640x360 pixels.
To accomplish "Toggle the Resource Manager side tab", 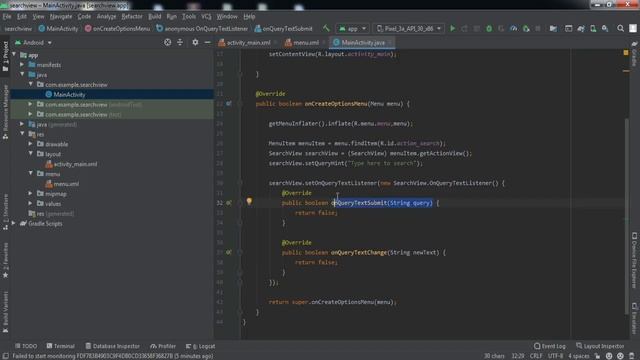I will point(5,112).
